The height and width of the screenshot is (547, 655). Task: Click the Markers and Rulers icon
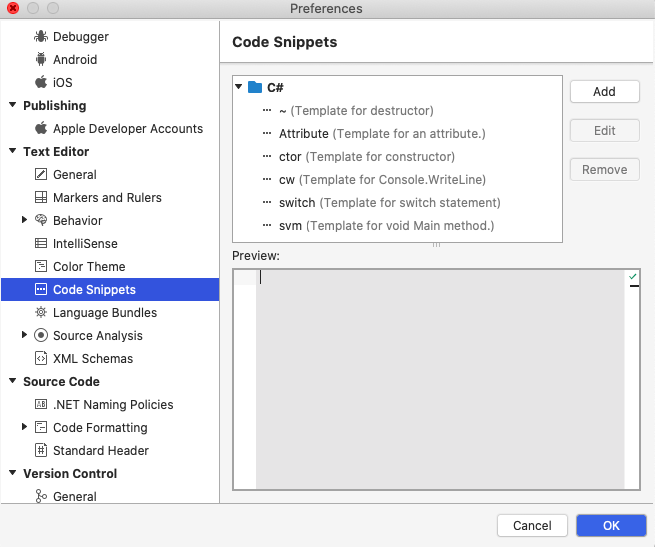coord(41,198)
